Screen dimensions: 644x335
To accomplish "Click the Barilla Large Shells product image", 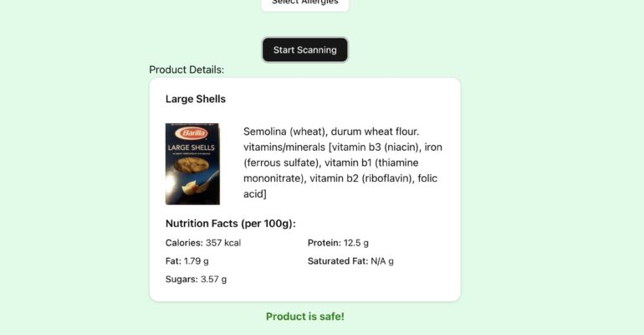I will pyautogui.click(x=192, y=163).
